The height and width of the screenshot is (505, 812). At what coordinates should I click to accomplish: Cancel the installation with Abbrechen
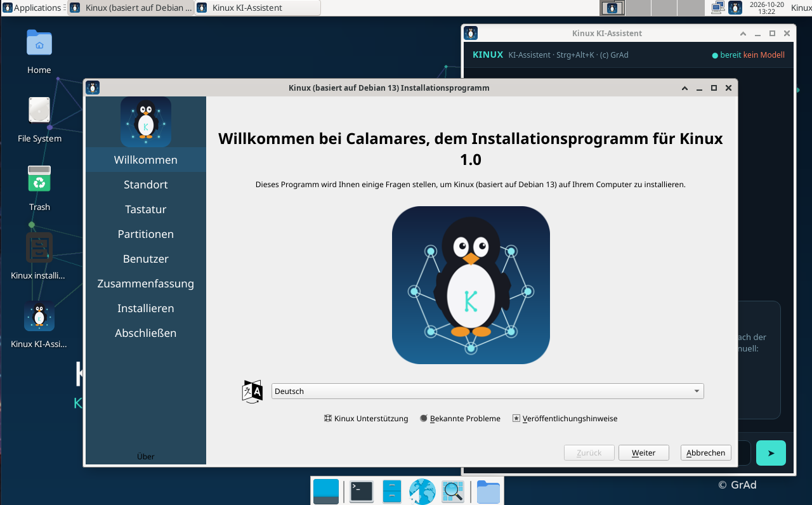coord(706,453)
